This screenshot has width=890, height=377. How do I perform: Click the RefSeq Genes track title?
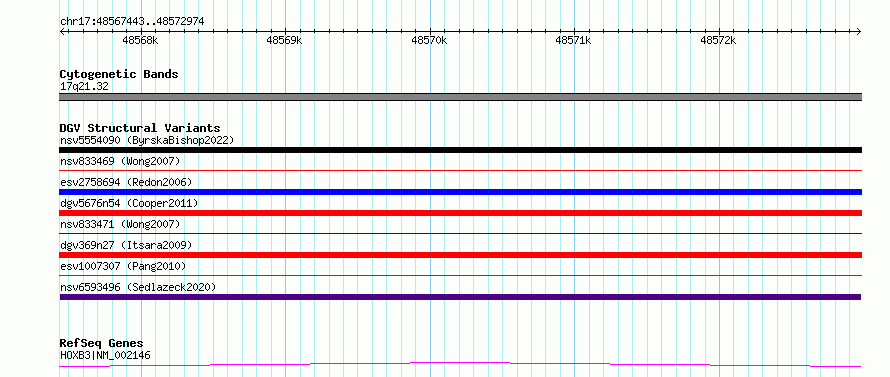102,344
